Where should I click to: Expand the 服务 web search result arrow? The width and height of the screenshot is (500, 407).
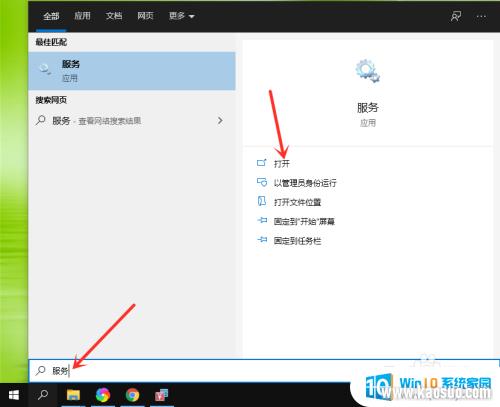click(220, 120)
